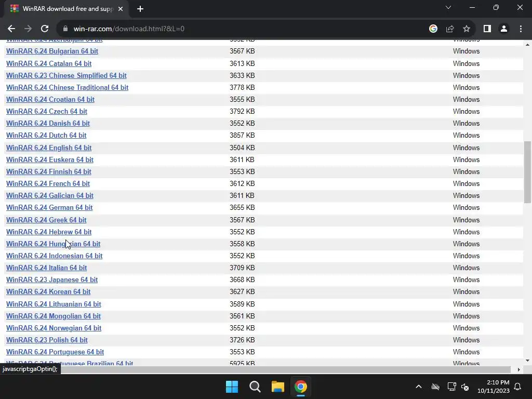
Task: Download WinRAR 6.24 Hungarian 64 bit
Action: [x=54, y=244]
